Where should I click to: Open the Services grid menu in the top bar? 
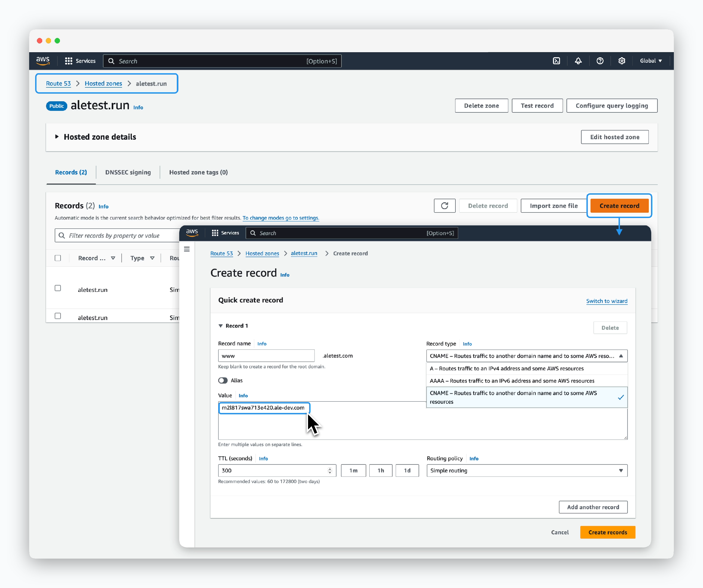point(80,61)
